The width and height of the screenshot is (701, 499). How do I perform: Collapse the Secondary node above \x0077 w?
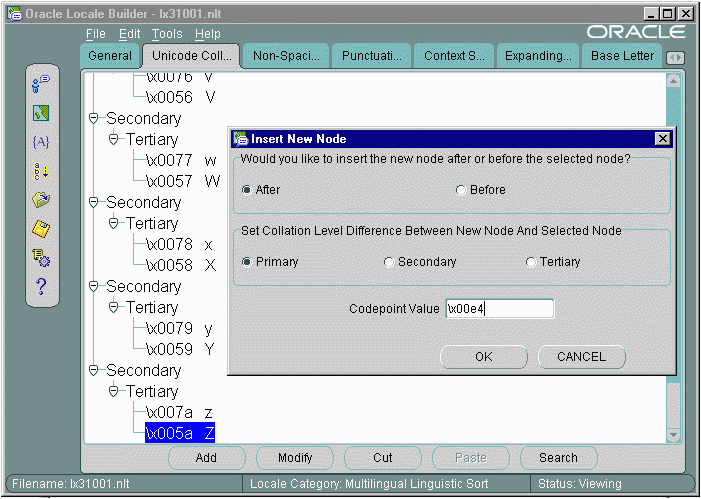pyautogui.click(x=95, y=119)
